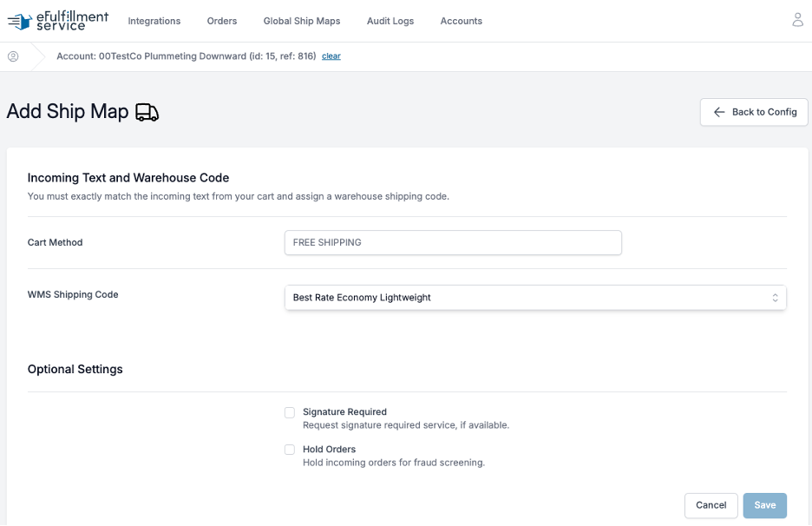Click the Save button
This screenshot has width=812, height=526.
(764, 505)
